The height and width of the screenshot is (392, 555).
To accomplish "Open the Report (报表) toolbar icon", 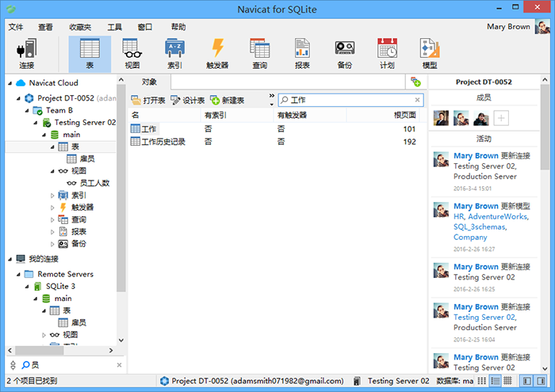I will tap(302, 54).
